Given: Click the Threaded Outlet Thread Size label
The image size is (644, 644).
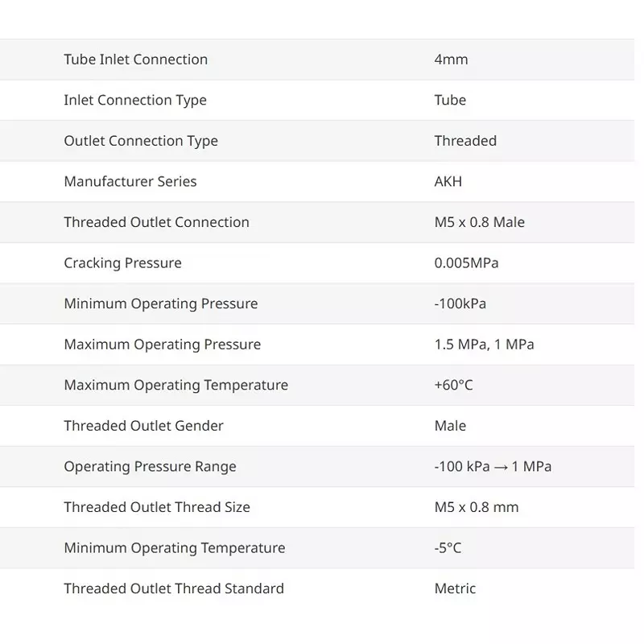Looking at the screenshot, I should pos(157,507).
